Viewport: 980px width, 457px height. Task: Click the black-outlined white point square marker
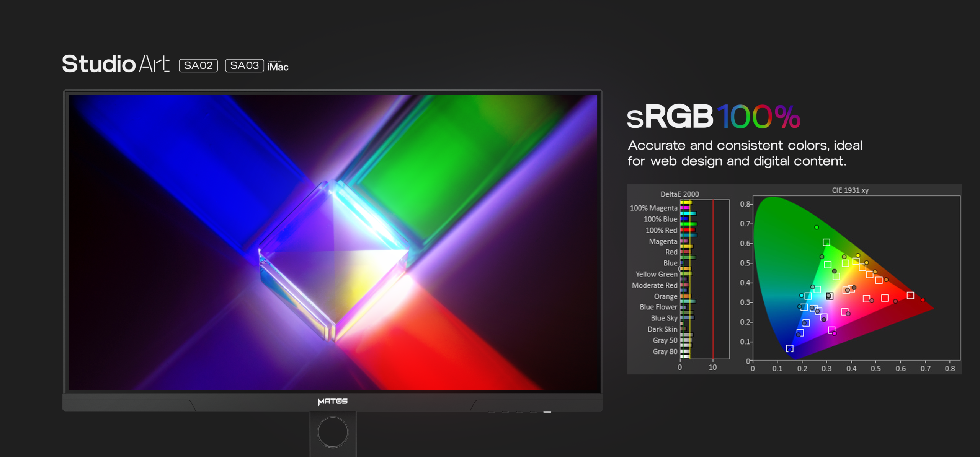[830, 296]
